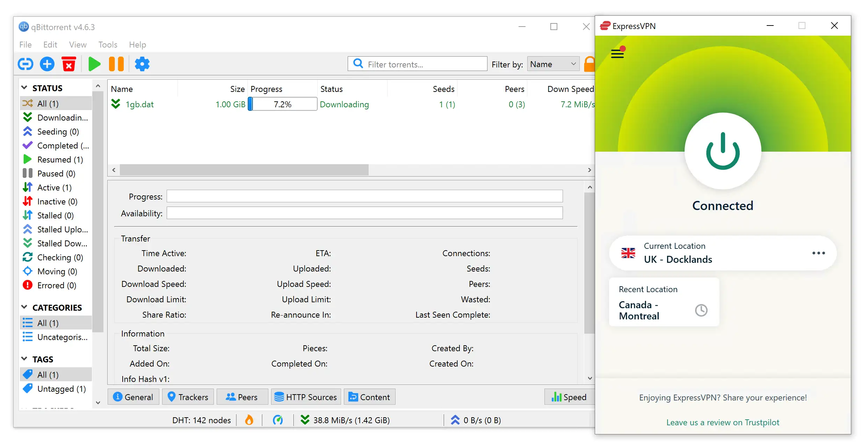The image size is (868, 448).
Task: Toggle the ExpressVPN power button
Action: tap(723, 151)
